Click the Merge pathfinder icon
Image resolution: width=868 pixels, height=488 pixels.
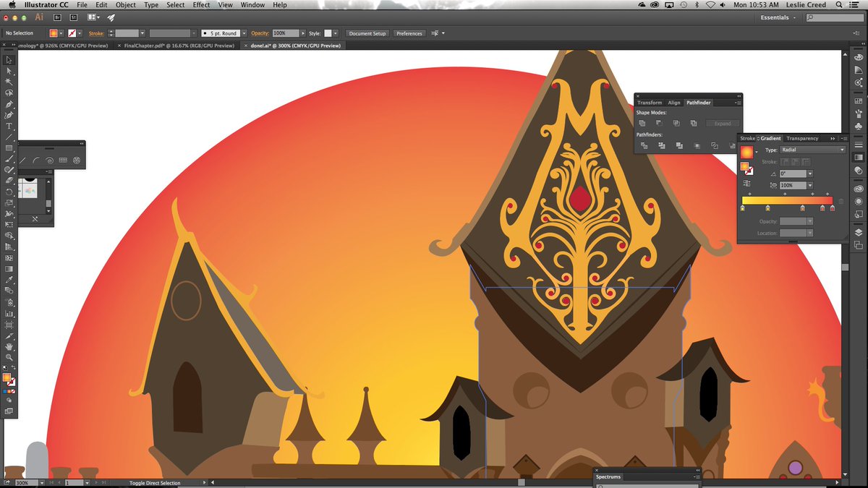(x=678, y=145)
